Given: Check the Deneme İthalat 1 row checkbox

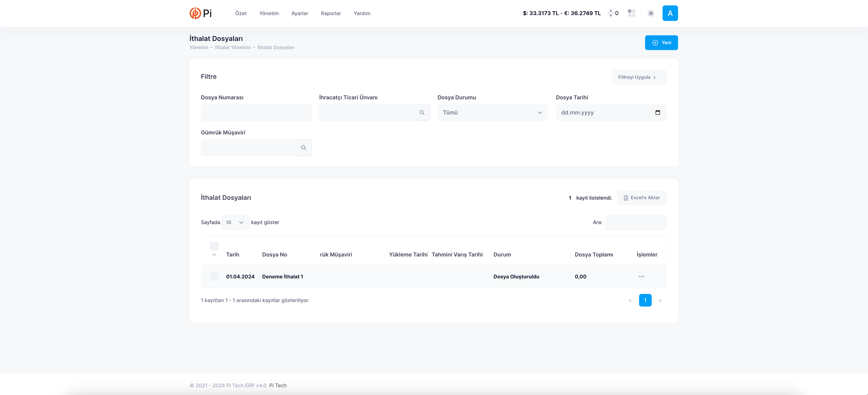Looking at the screenshot, I should pos(214,277).
